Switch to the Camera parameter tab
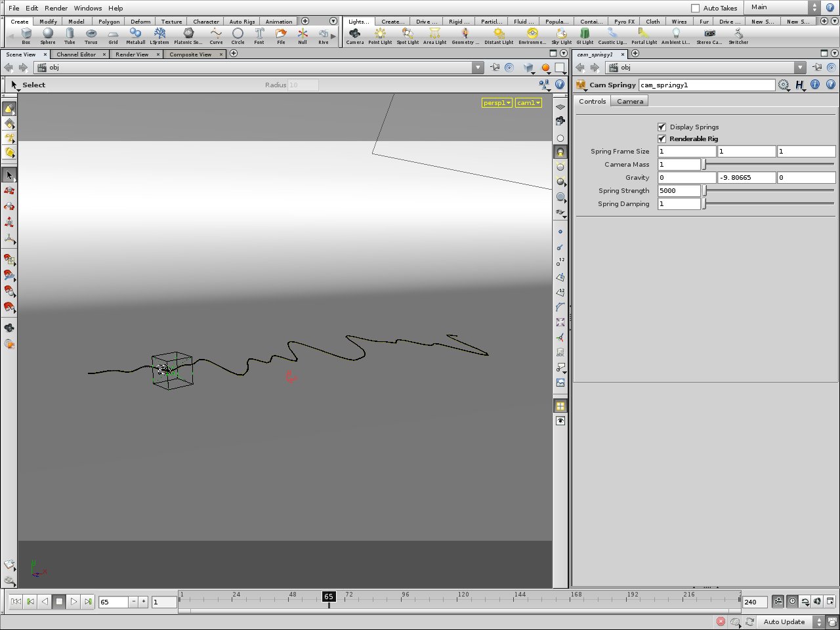The height and width of the screenshot is (630, 840). pos(629,101)
